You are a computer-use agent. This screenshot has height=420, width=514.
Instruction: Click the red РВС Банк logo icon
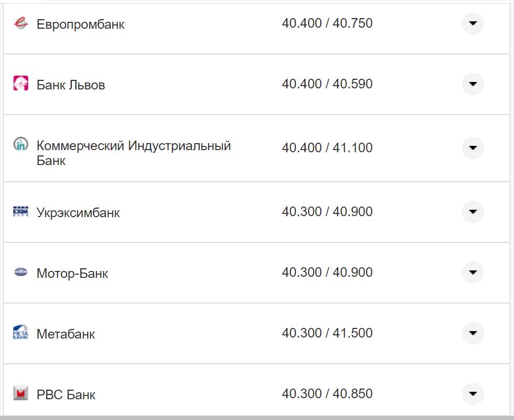(20, 394)
